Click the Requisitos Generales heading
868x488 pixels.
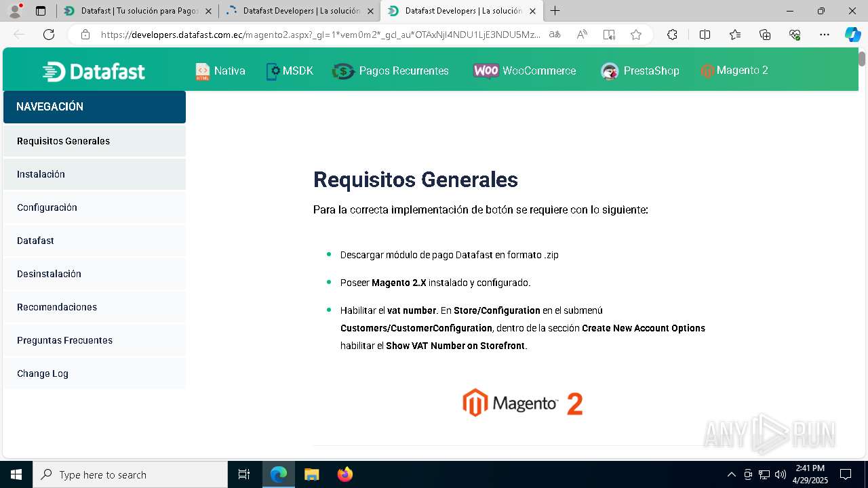coord(416,180)
